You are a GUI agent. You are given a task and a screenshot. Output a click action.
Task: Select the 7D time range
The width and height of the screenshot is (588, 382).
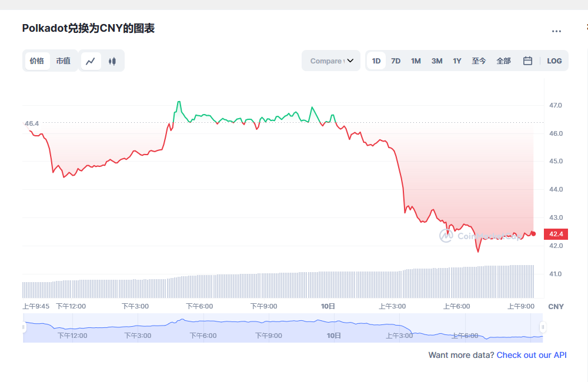396,61
